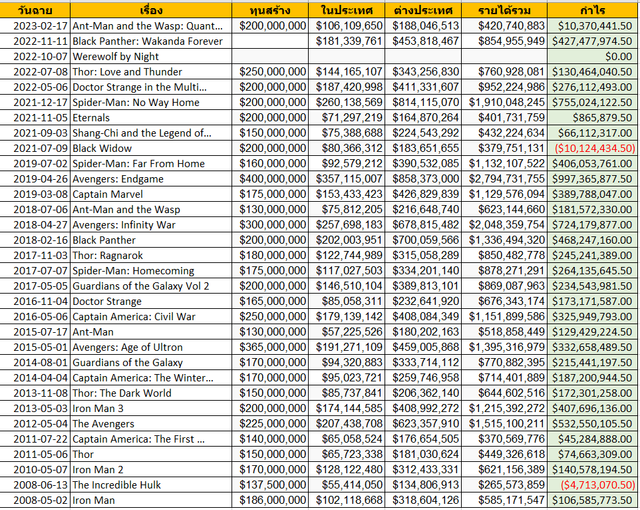Select the กำไร column header
Screen dimensions: 640x510
coord(593,10)
